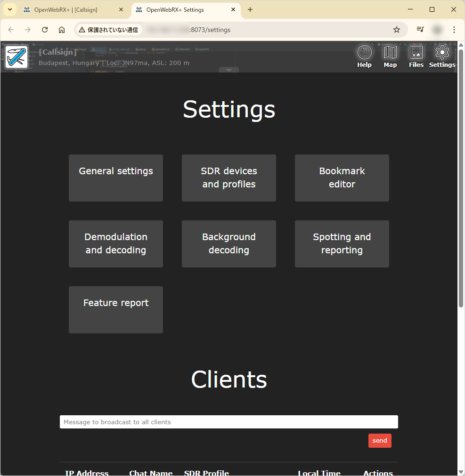Send a broadcast message with the send button

coord(380,440)
